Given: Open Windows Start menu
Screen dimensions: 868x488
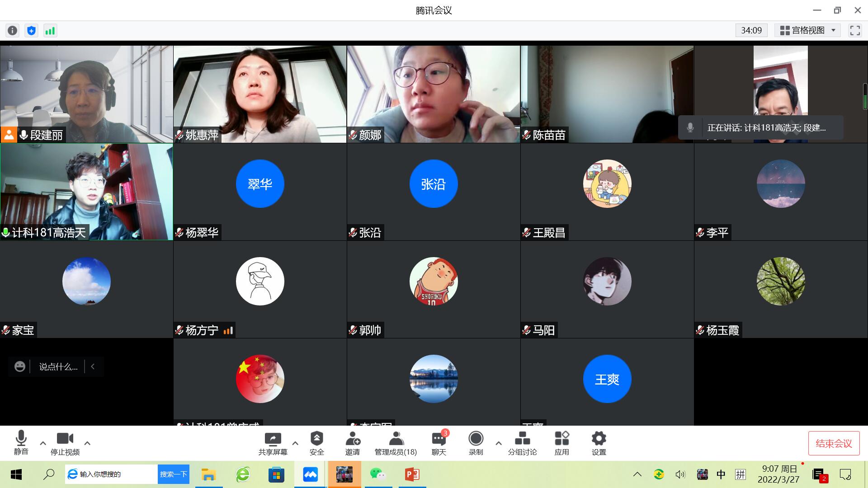Looking at the screenshot, I should click(x=16, y=474).
